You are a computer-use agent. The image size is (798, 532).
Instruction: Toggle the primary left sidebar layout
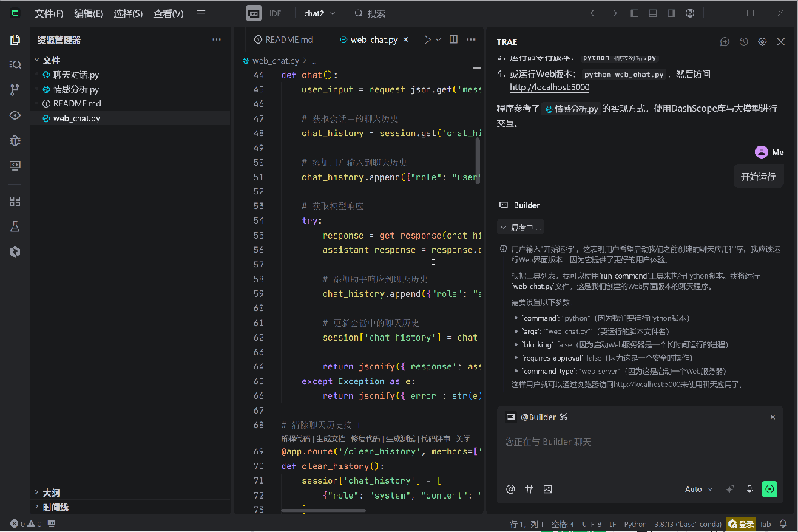click(635, 13)
